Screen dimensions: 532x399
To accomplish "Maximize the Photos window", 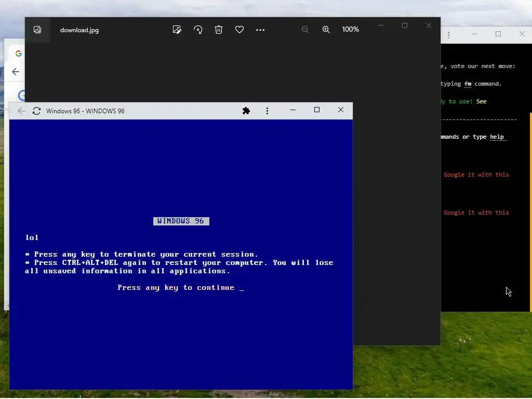I will (x=404, y=25).
